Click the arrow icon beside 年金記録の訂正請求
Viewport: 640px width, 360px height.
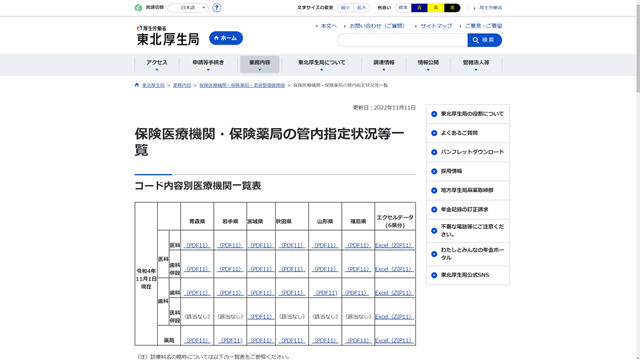(434, 210)
